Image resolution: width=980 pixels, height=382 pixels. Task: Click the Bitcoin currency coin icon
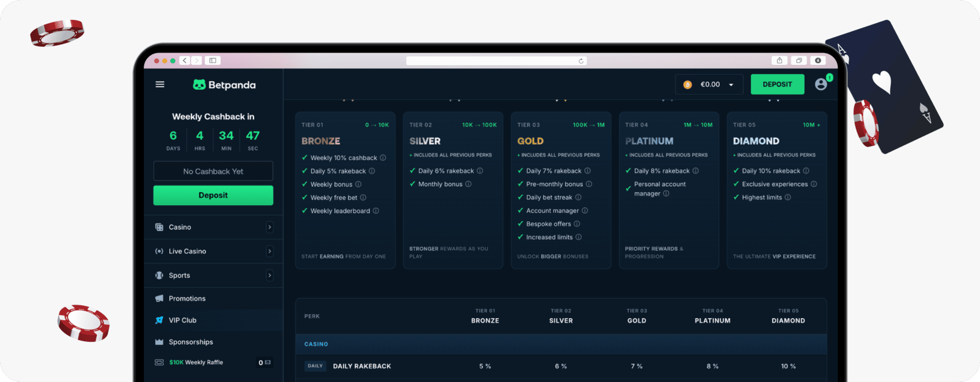[688, 84]
